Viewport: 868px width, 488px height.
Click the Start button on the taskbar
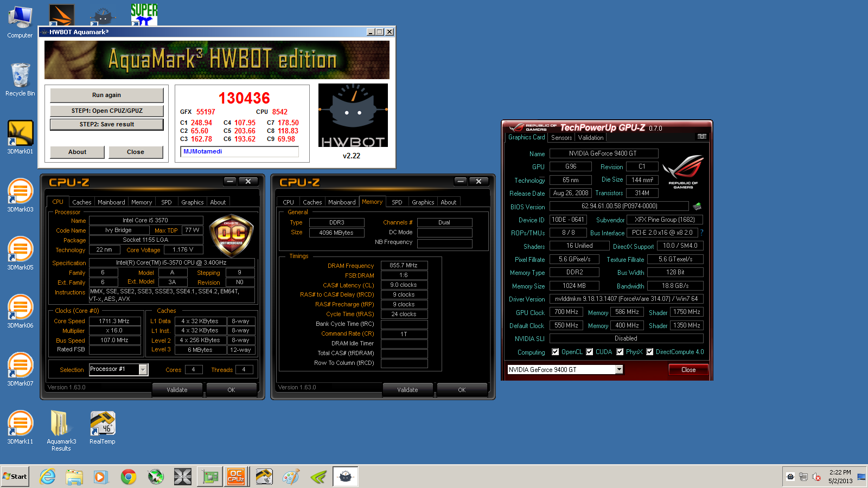15,477
